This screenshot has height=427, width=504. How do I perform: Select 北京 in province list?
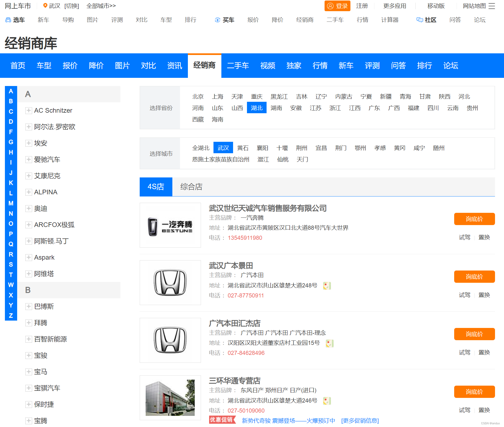click(198, 97)
